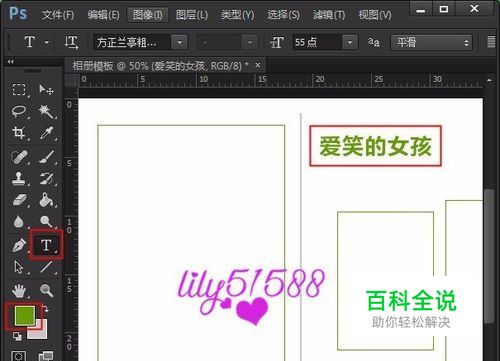Click the Photoshop Ps logo
Screen dimensions: 500x361
click(18, 14)
